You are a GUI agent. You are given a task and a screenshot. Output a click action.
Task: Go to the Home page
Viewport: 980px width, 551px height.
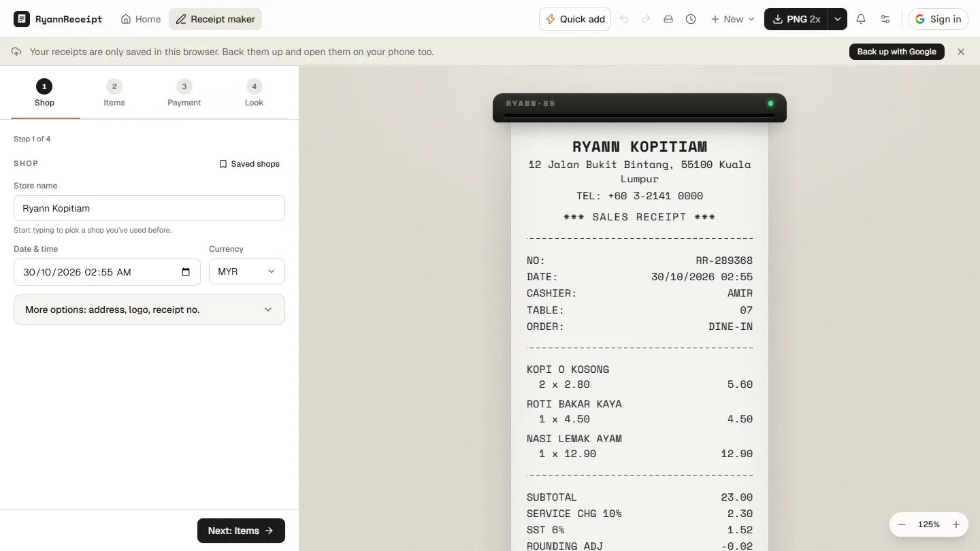[141, 19]
